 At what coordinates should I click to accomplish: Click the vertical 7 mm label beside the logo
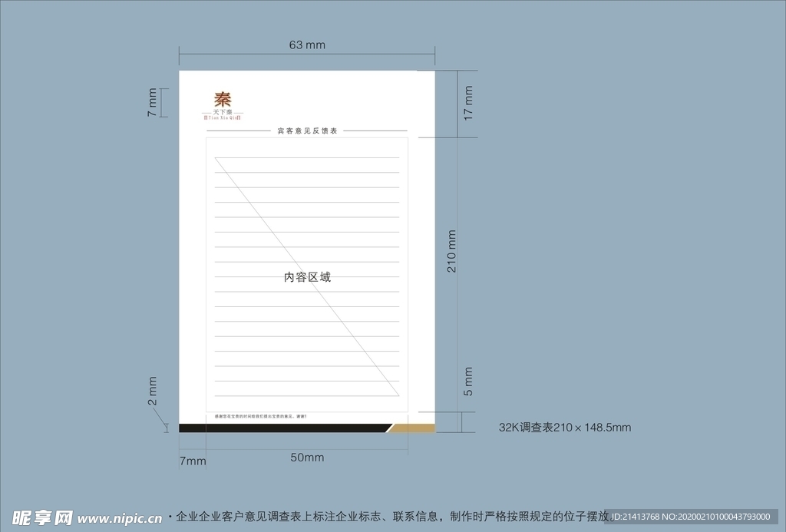pyautogui.click(x=152, y=102)
